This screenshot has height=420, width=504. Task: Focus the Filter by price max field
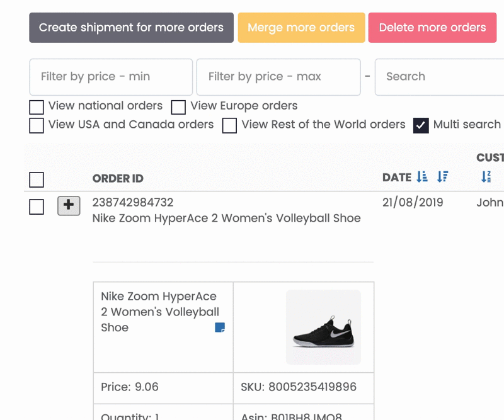[x=278, y=77]
